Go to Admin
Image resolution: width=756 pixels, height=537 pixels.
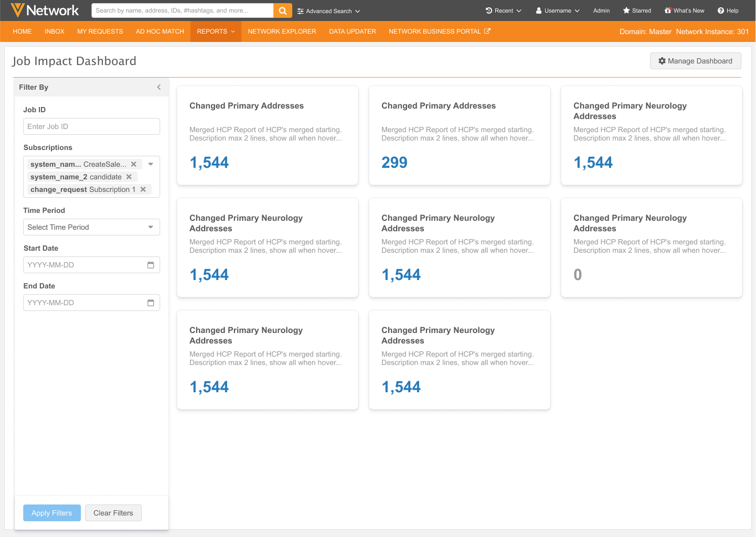point(601,10)
